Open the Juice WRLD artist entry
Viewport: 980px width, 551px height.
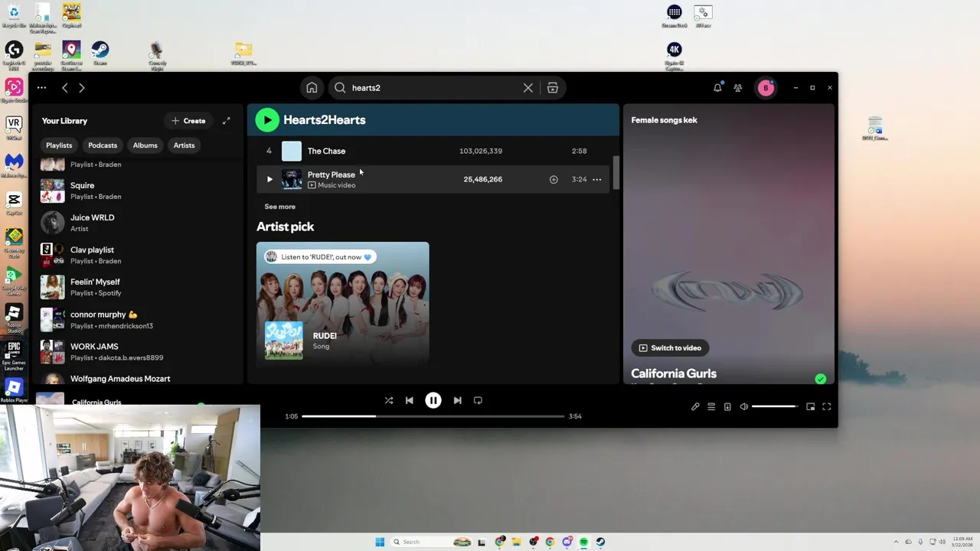(x=138, y=223)
